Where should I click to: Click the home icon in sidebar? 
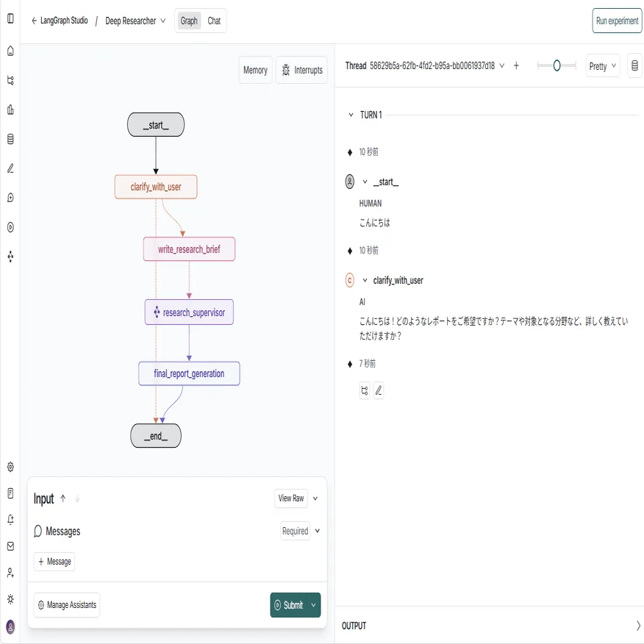point(10,51)
